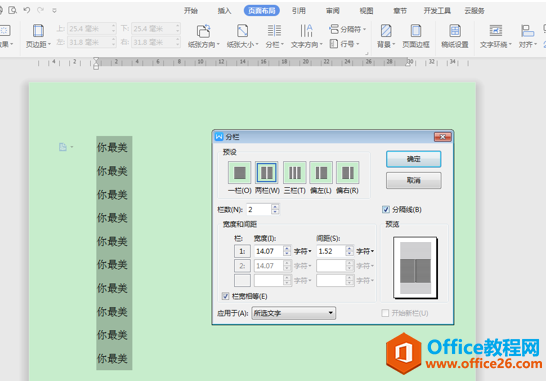Open the page setup dialog launcher
This screenshot has height=381, width=549.
(367, 53)
